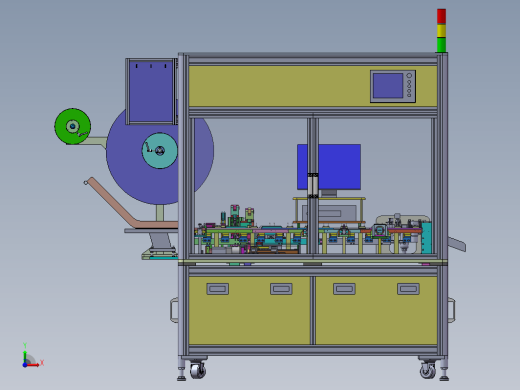The height and width of the screenshot is (390, 520).
Task: Click the green Y axis of the triad
Action: (x=25, y=357)
